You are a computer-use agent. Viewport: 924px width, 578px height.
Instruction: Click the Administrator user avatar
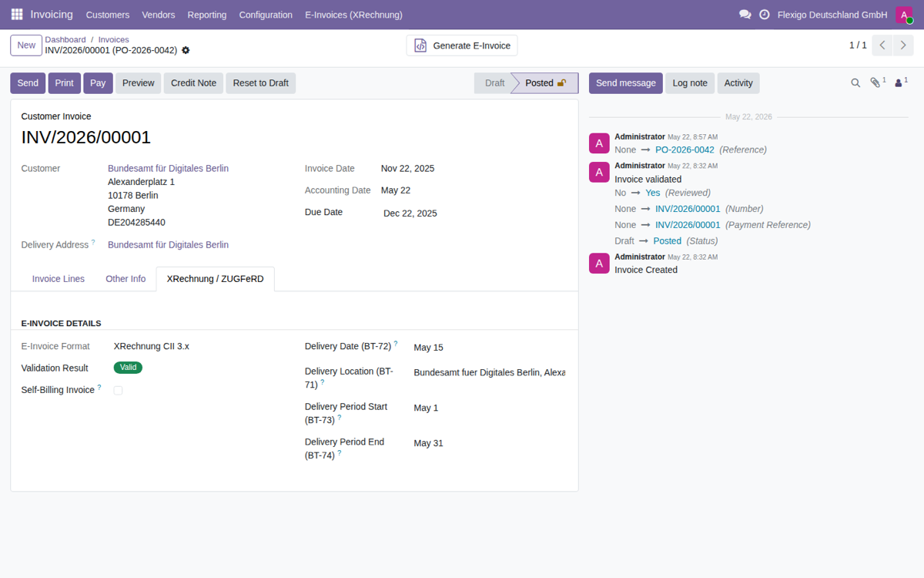point(904,15)
